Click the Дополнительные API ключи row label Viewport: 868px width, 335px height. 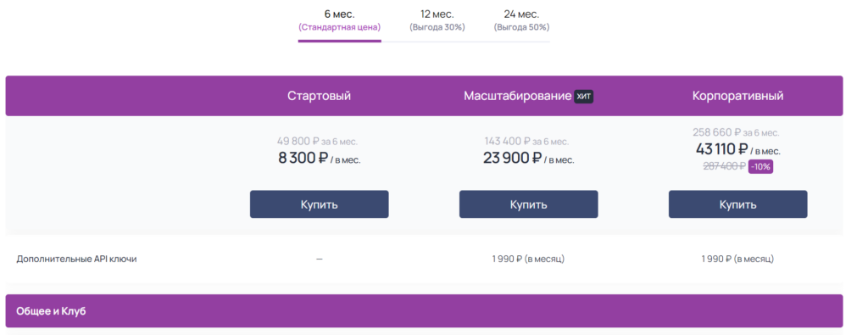[x=76, y=259]
